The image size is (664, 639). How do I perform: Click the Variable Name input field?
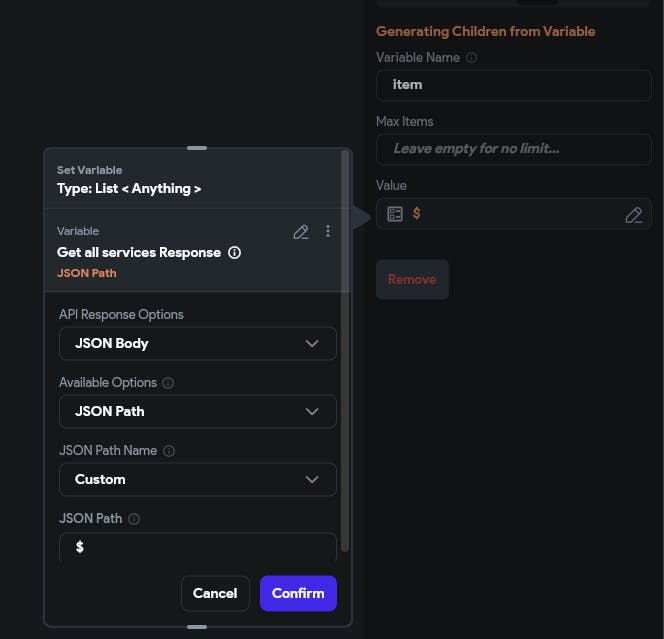click(514, 85)
